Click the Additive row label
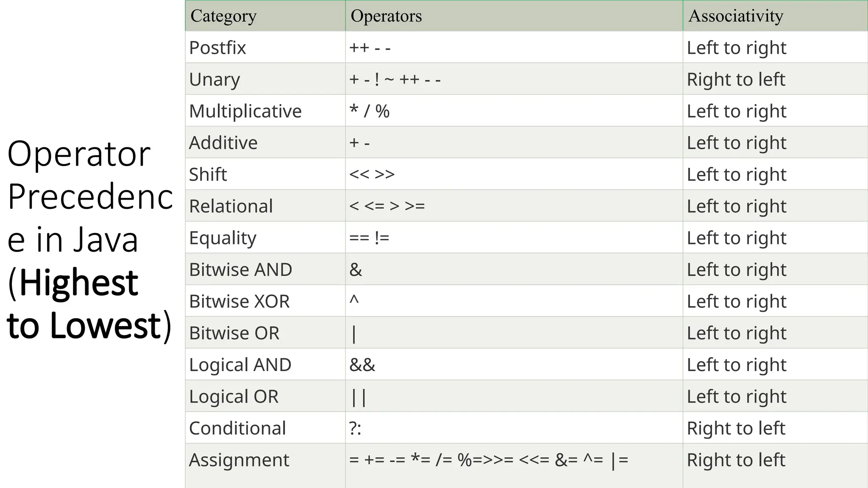 (223, 143)
